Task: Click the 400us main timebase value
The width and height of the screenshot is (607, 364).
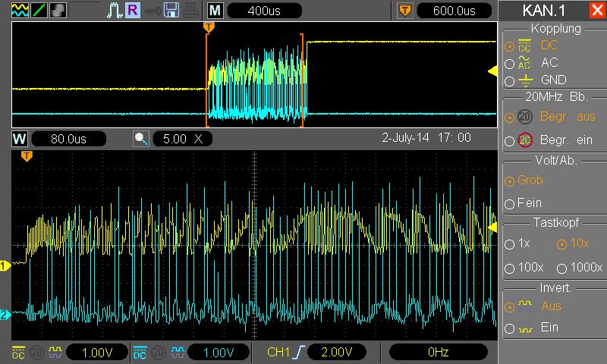Action: coord(264,11)
